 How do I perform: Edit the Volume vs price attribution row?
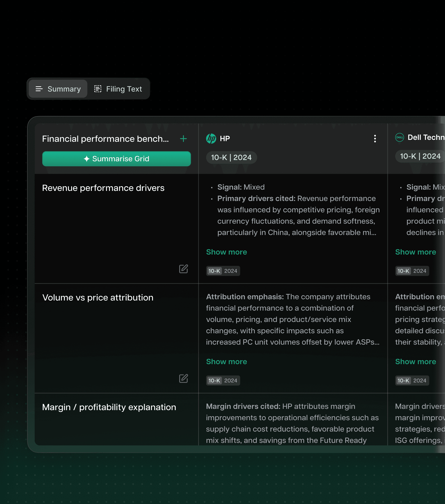point(183,378)
